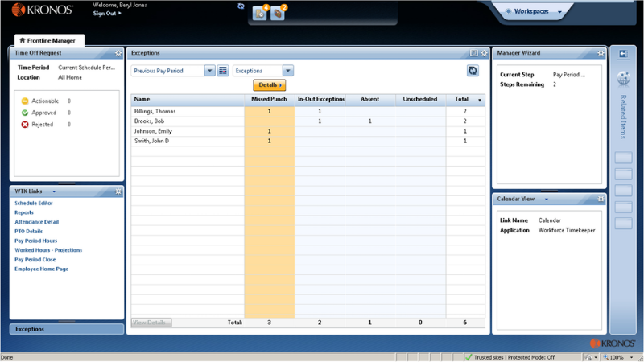Click Billings, Thomas Missed Punch cell
Screen dimensions: 644x362
tap(270, 111)
